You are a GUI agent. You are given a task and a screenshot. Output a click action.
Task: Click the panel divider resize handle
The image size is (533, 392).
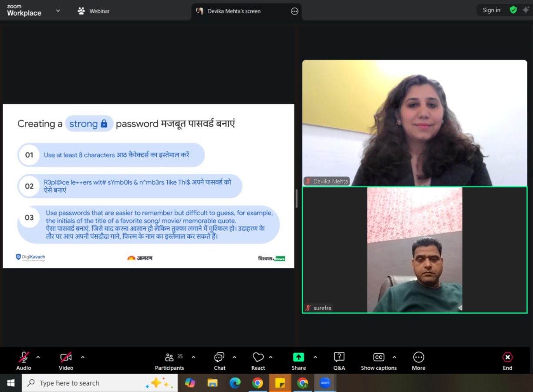(x=297, y=199)
